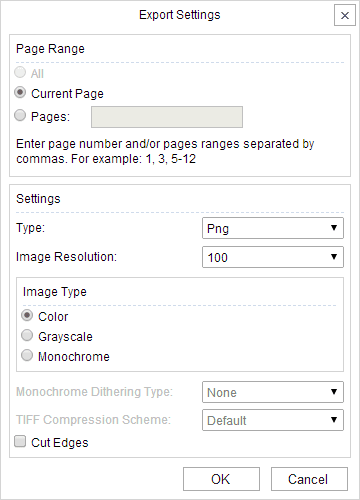360x500 pixels.
Task: Confirm export with the OK button
Action: 221,479
